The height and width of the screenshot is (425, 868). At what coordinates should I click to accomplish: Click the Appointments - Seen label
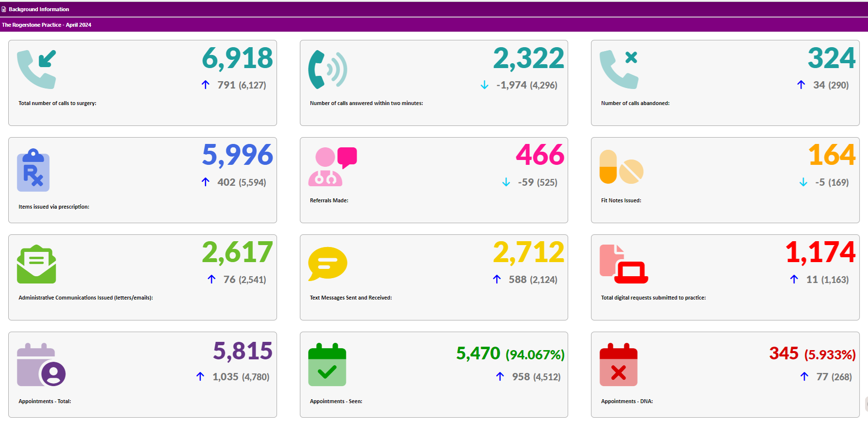click(x=336, y=401)
